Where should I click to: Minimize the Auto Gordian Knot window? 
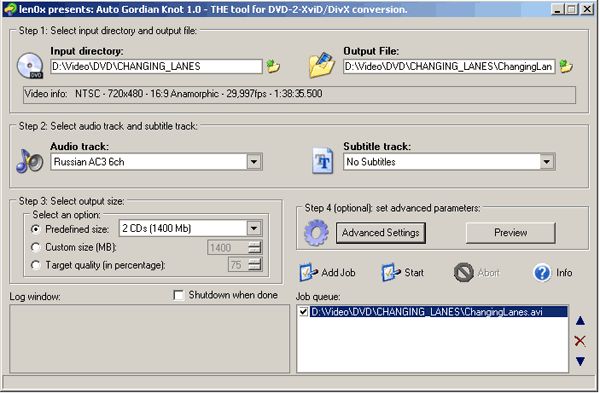[558, 9]
